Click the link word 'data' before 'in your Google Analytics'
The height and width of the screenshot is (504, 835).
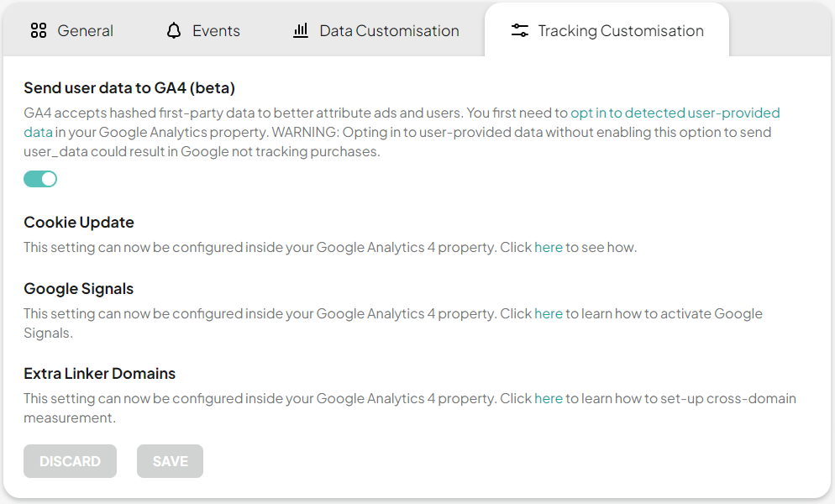pyautogui.click(x=38, y=132)
